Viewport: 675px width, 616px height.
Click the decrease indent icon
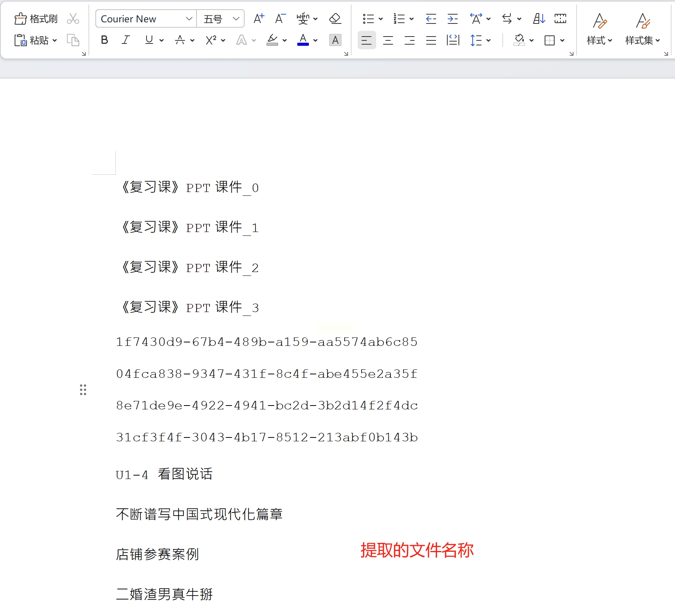pos(431,18)
